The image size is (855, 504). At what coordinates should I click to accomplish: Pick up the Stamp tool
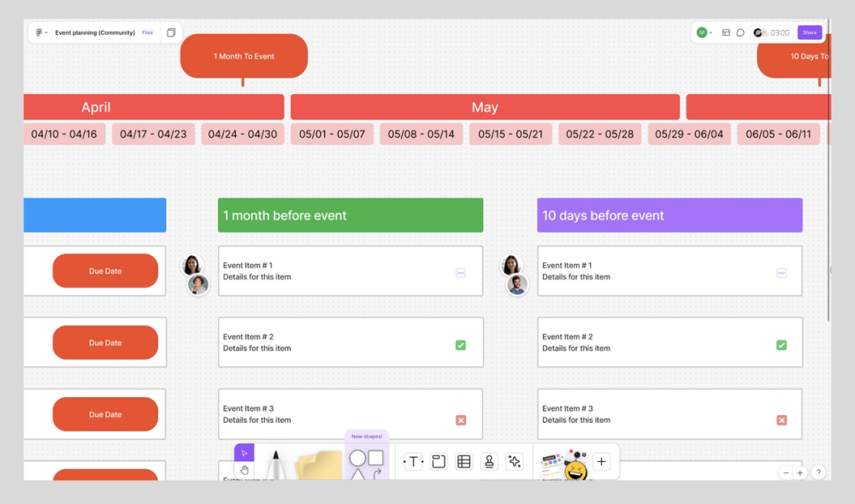click(x=488, y=461)
